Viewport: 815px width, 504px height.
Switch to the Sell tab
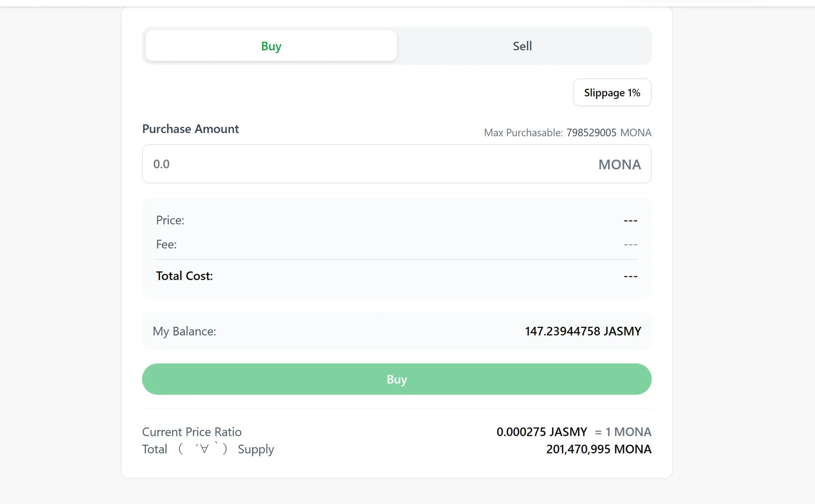tap(522, 46)
